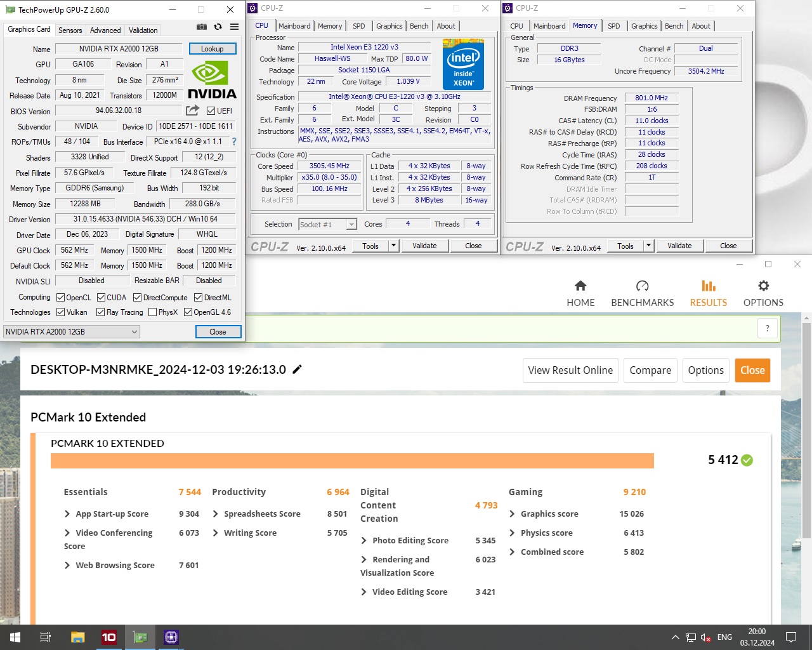The image size is (812, 650).
Task: Click PCMark help question mark button
Action: coord(768,328)
